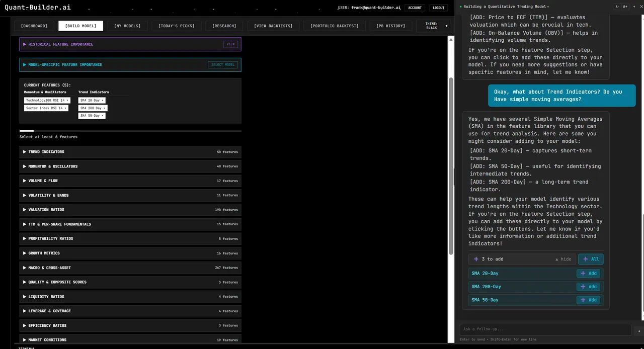644x349 pixels.
Task: Expand the Volume & Flow category
Action: pos(130,181)
